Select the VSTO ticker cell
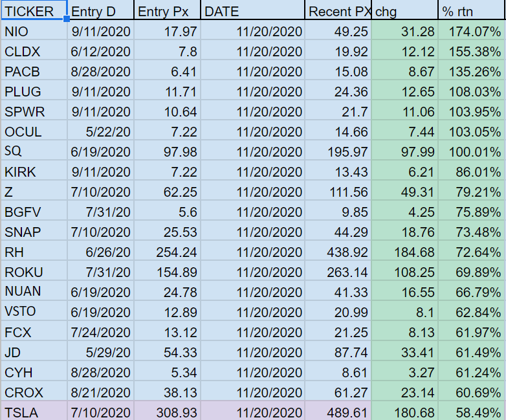The image size is (506, 420). click(34, 311)
